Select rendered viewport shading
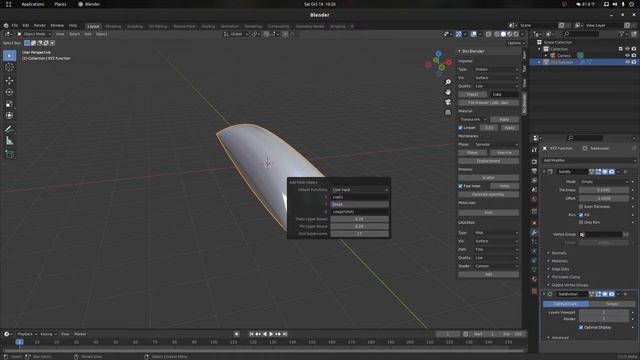This screenshot has width=640, height=360. [x=516, y=34]
